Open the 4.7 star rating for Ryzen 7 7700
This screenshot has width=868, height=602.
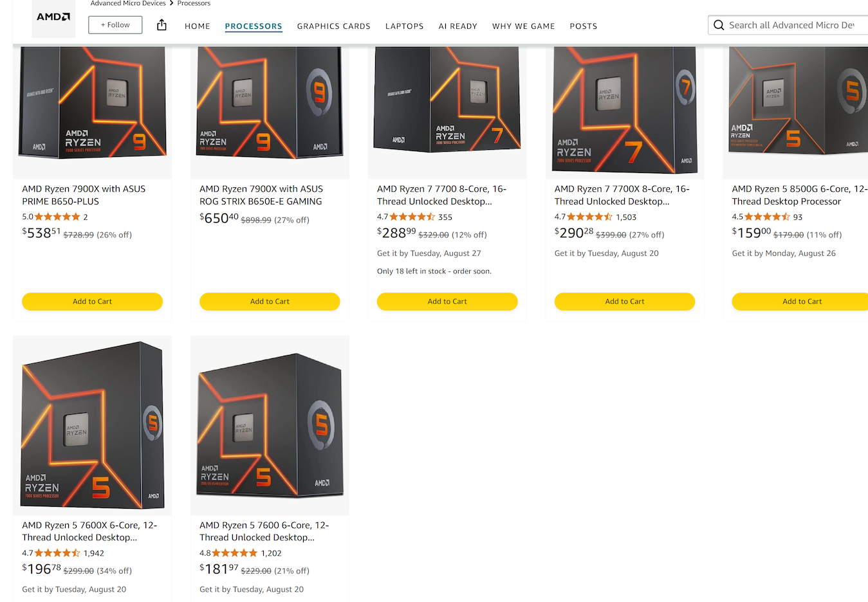[x=412, y=217]
